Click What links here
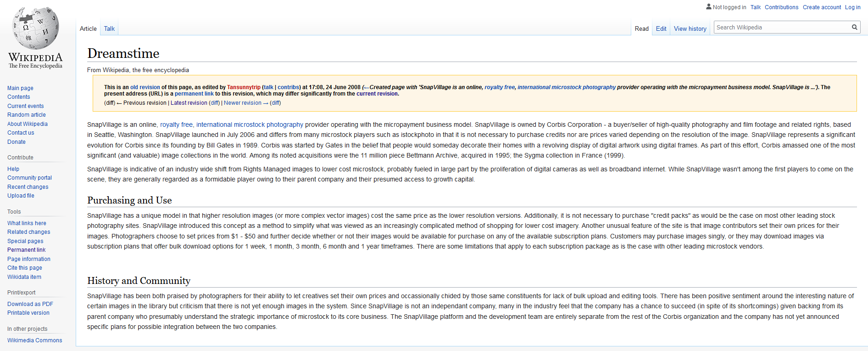 click(x=27, y=223)
